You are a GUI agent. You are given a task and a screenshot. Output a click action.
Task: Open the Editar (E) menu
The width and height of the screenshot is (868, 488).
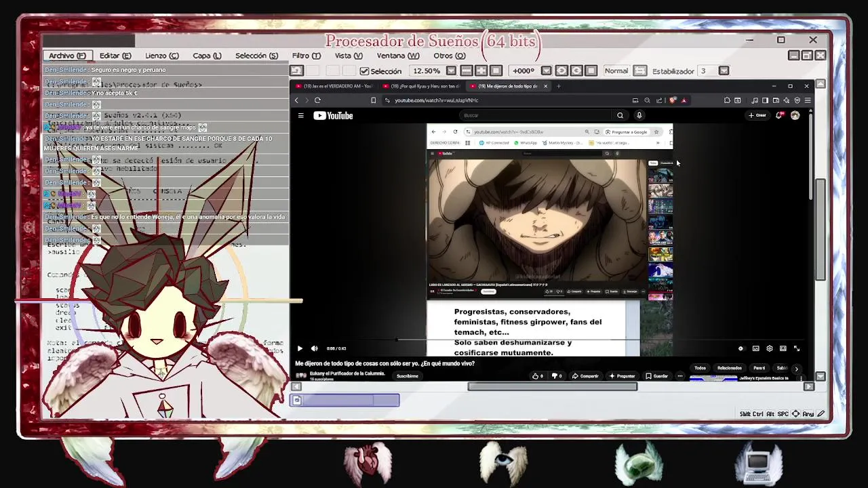(115, 56)
